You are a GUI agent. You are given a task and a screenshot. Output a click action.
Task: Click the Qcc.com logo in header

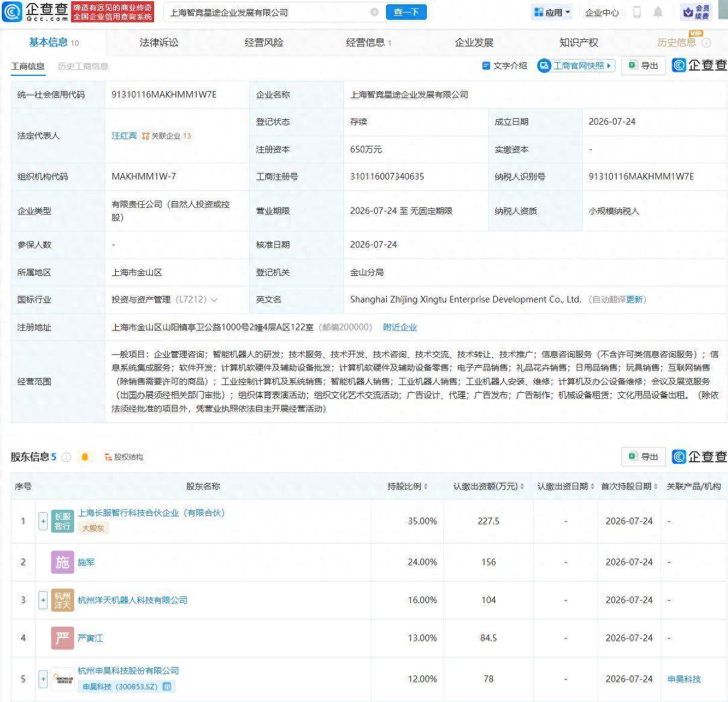35,11
